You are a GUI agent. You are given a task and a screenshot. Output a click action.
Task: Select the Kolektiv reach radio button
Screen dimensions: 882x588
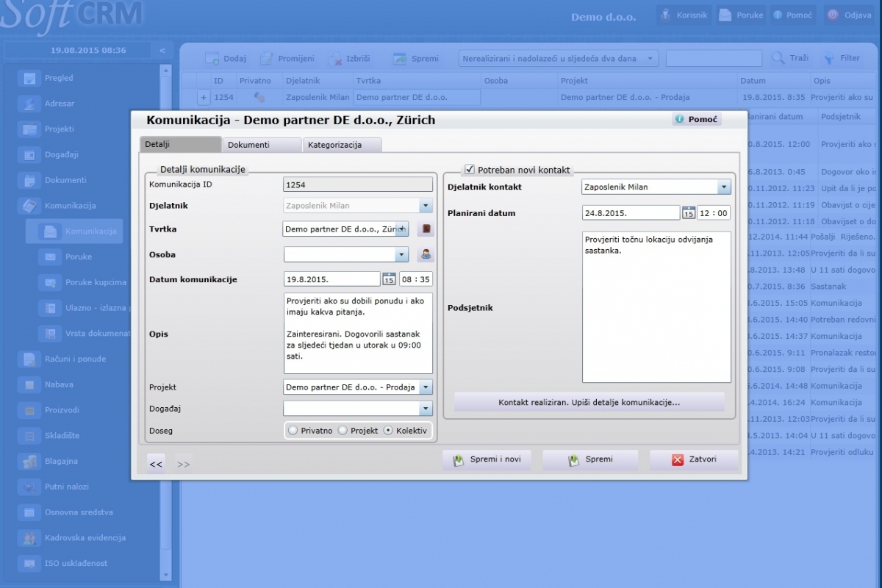click(388, 431)
